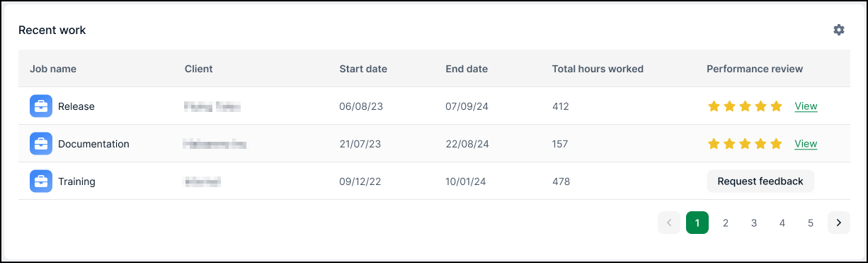The image size is (868, 263).
Task: Click the previous page left chevron
Action: click(x=669, y=223)
